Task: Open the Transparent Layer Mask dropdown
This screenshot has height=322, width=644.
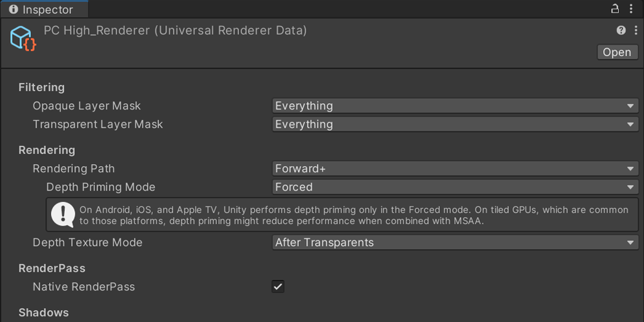Action: [455, 125]
